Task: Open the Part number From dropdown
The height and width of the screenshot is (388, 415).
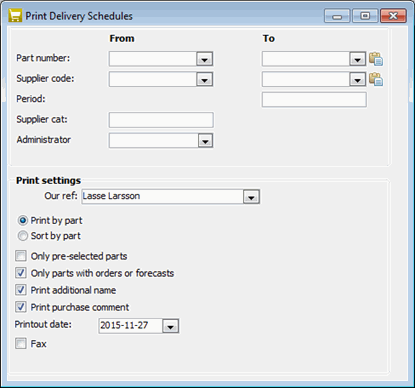Action: [204, 59]
